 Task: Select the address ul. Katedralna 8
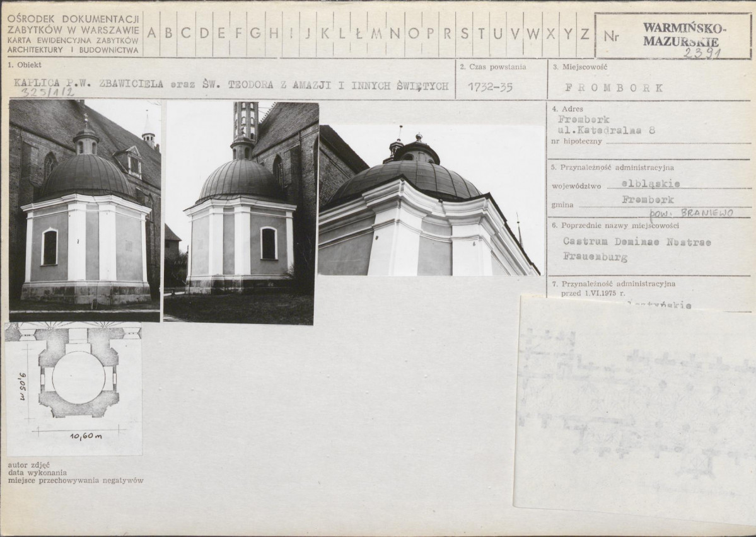pyautogui.click(x=606, y=131)
